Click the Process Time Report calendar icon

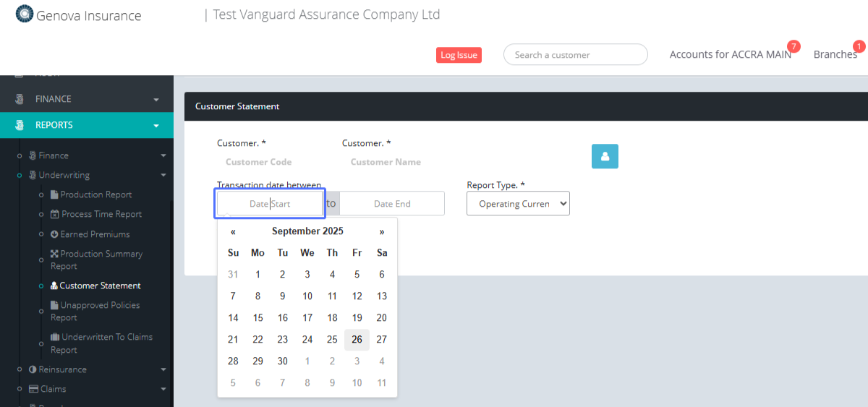(55, 214)
